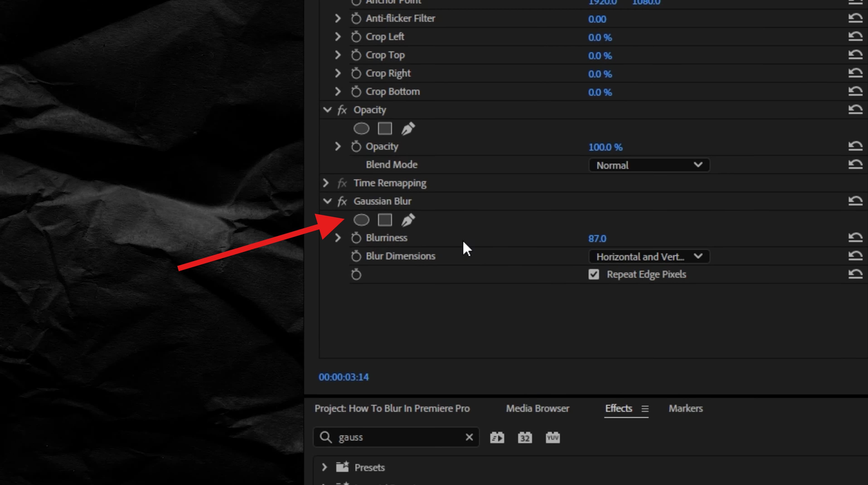Uncheck the Repeat Edge Pixels option
The width and height of the screenshot is (868, 485).
pos(593,274)
